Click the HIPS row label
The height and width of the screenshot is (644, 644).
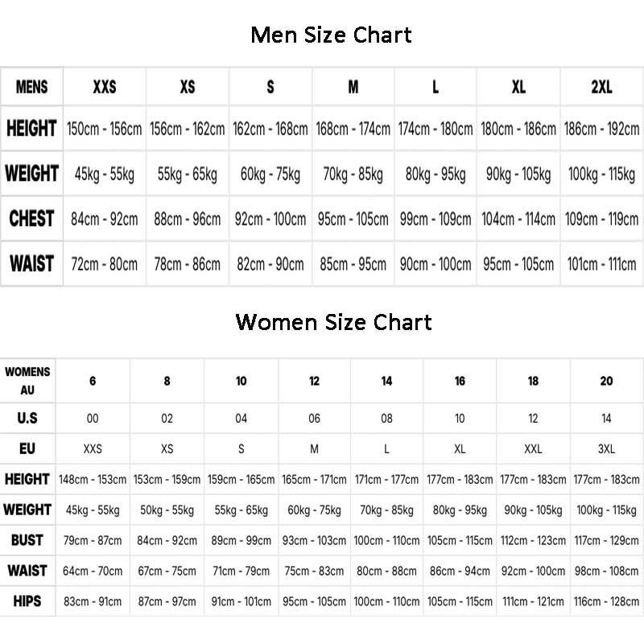[27, 601]
